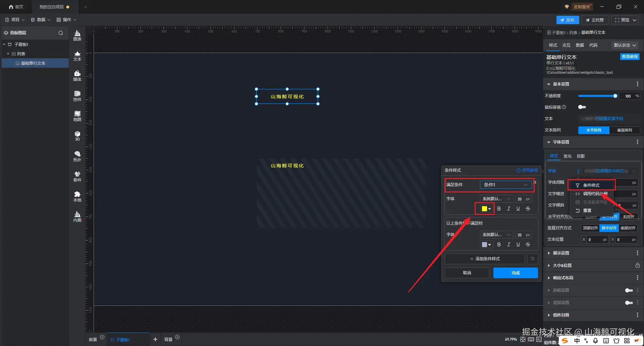644x346 pixels.
Task: Toggle the 鼠标穿透 switch
Action: [x=582, y=107]
